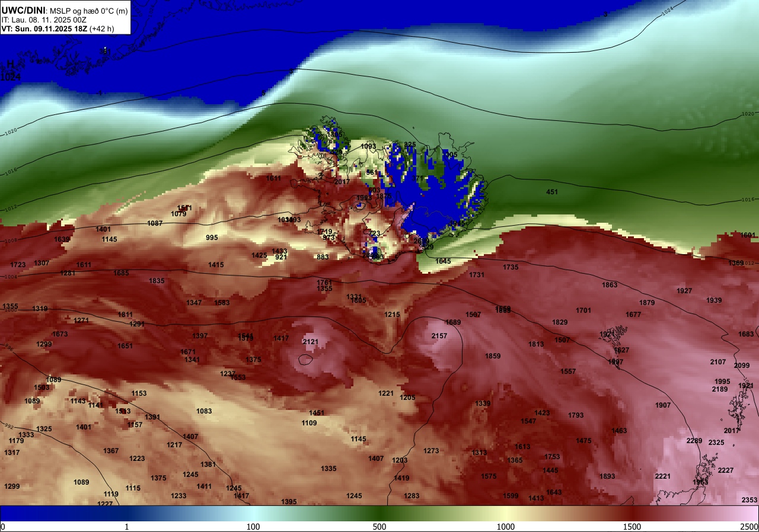This screenshot has width=759, height=532.
Task: Click the 1397 height value
Action: point(200,336)
